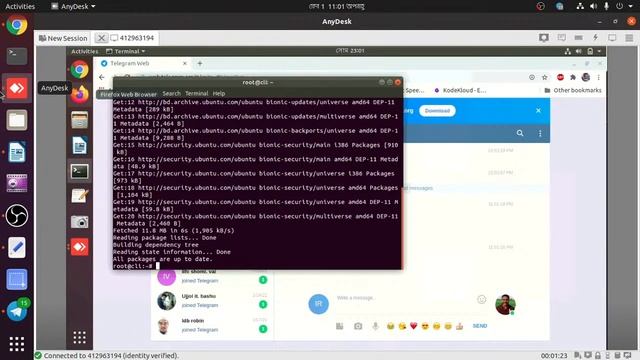Open the AnyDesk keyboard settings icon

[578, 38]
